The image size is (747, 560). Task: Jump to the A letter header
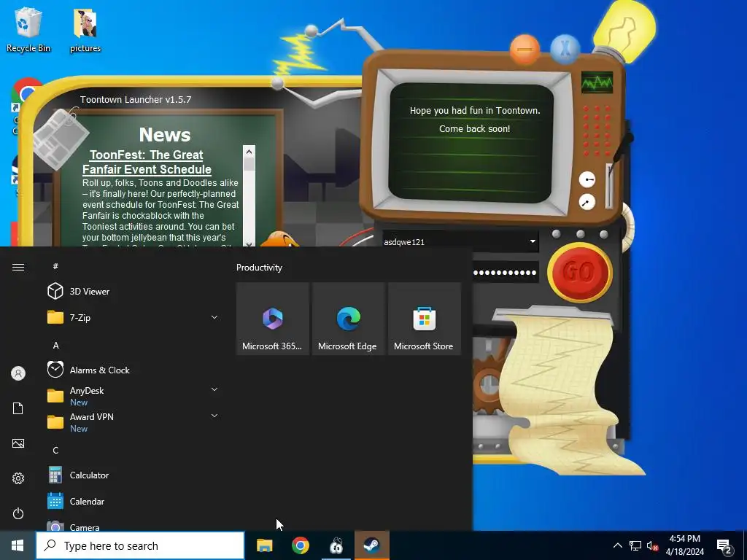click(55, 345)
